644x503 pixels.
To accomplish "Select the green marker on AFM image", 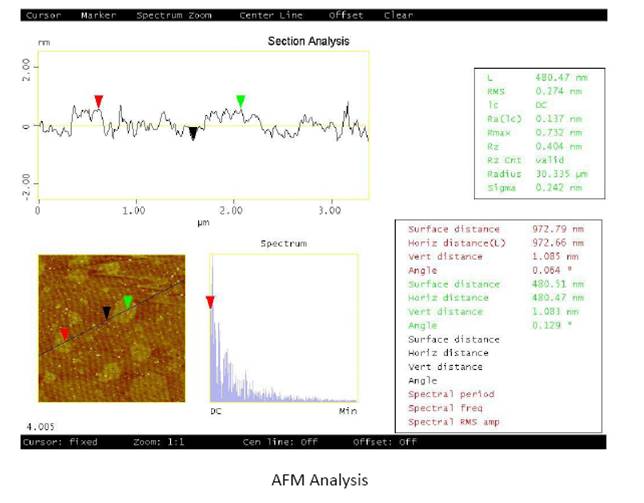I will [x=127, y=301].
